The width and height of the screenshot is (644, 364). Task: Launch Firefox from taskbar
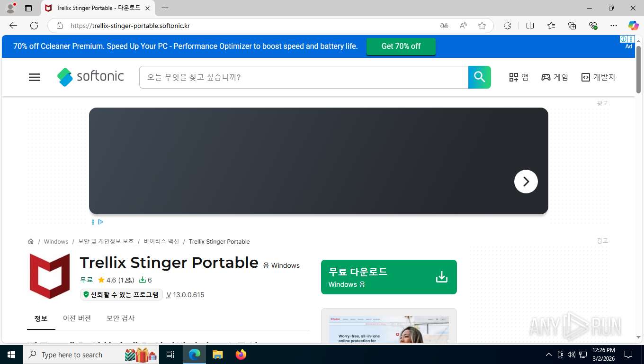click(241, 355)
